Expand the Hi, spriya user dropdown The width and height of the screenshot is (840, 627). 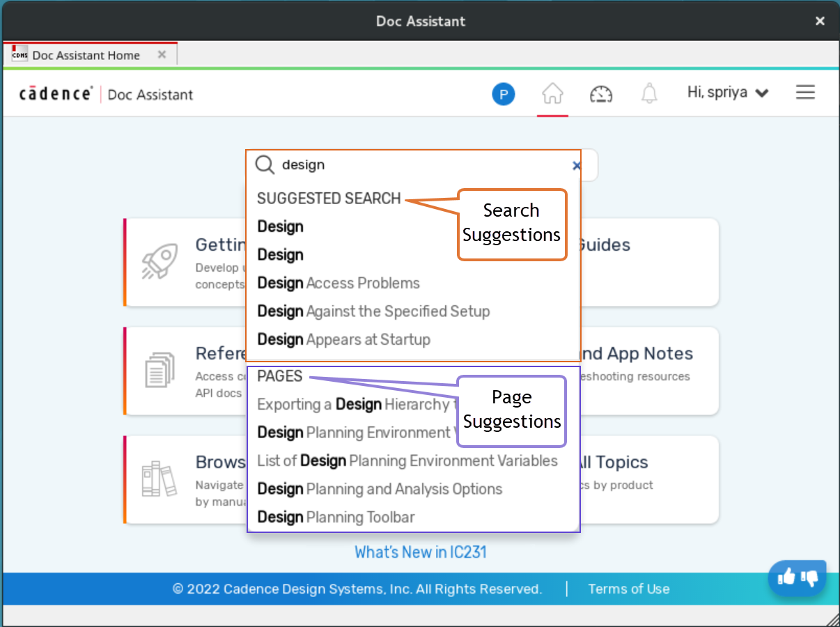(x=727, y=93)
